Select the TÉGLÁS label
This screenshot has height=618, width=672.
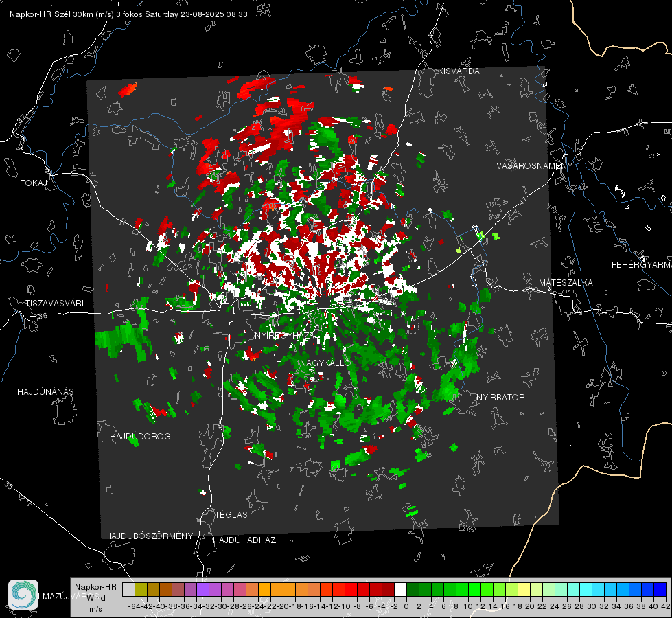pos(231,514)
